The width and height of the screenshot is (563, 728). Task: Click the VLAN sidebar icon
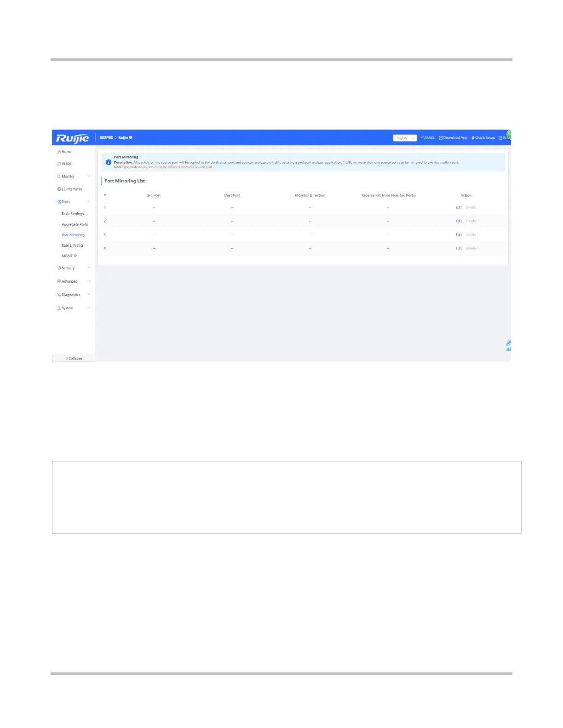coord(59,164)
